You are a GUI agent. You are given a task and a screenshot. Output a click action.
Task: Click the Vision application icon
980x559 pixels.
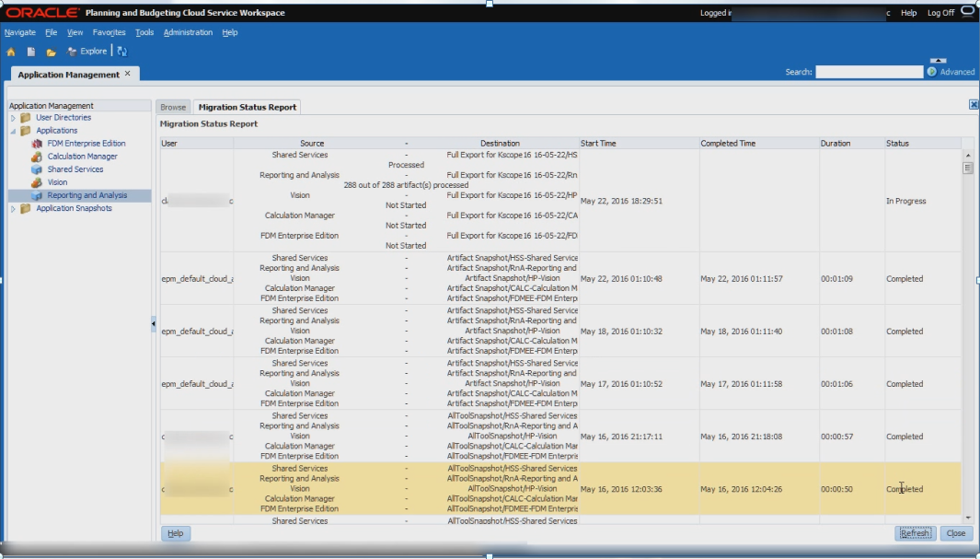[x=36, y=182]
